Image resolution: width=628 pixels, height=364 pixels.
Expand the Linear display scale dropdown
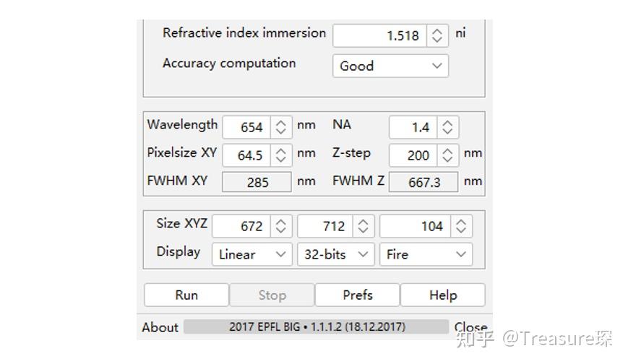[x=251, y=254]
